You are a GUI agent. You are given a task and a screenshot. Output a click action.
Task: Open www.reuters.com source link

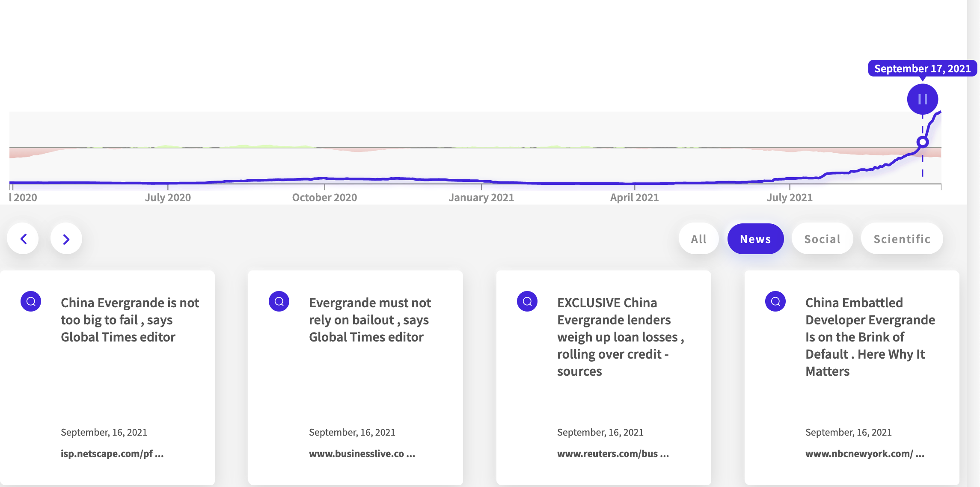point(613,454)
